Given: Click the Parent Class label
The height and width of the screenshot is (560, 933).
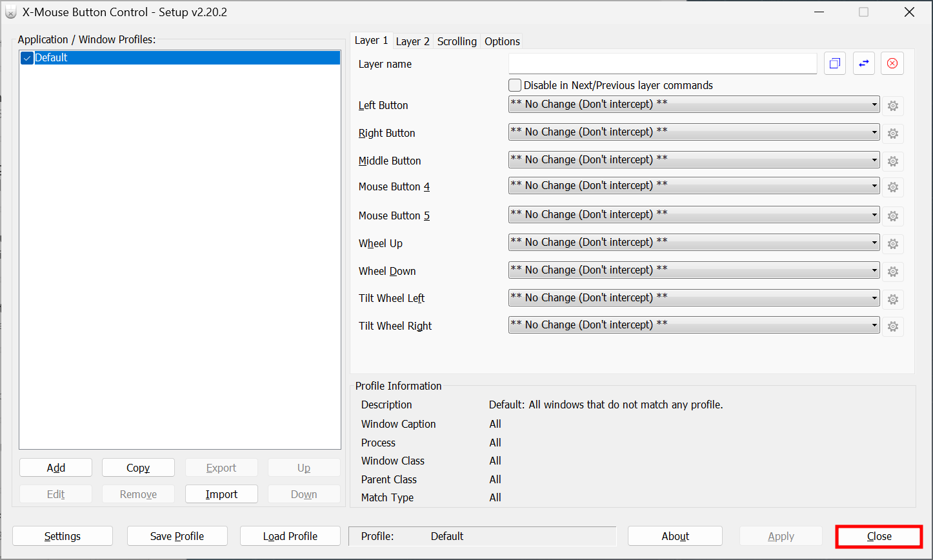Looking at the screenshot, I should [x=389, y=479].
